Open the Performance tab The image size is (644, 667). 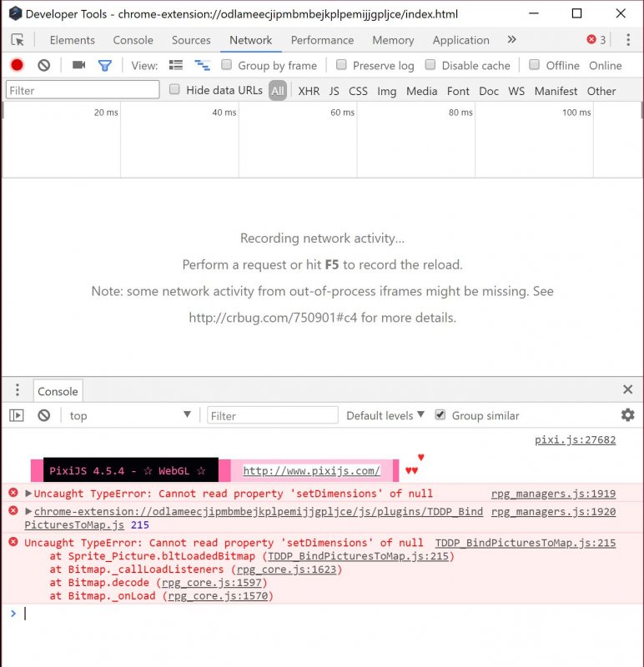(322, 40)
